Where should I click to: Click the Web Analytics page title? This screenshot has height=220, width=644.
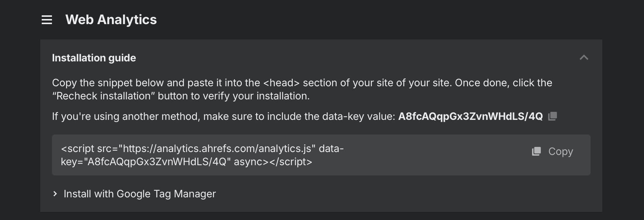[x=111, y=20]
